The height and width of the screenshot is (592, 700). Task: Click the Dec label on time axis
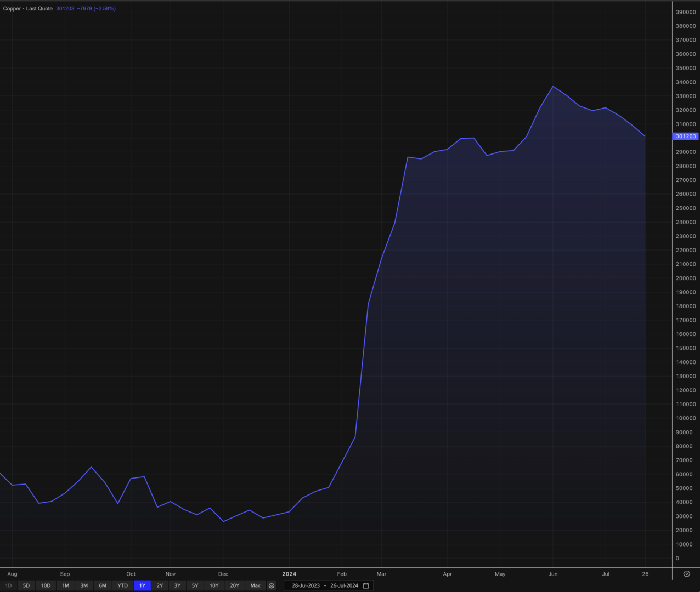(x=223, y=574)
